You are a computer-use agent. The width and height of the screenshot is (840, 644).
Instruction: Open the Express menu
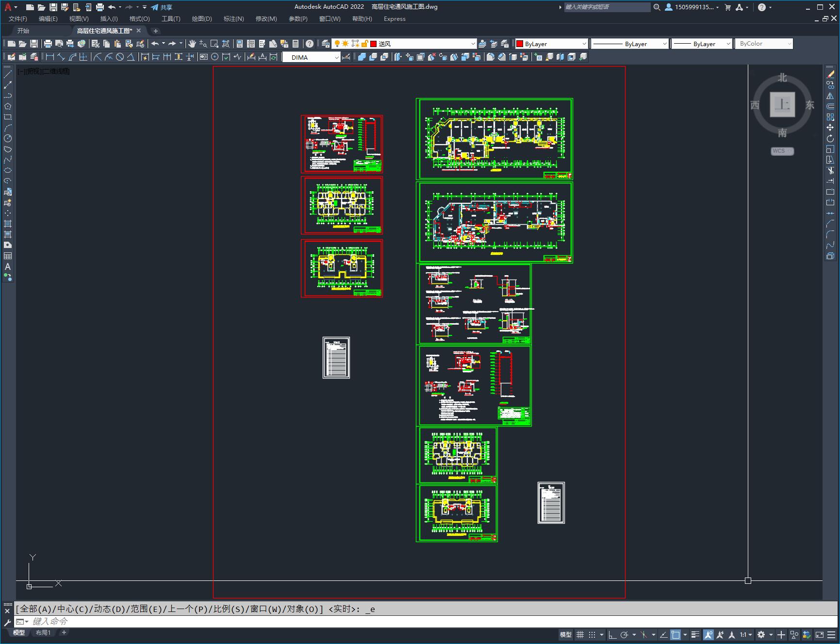(395, 19)
